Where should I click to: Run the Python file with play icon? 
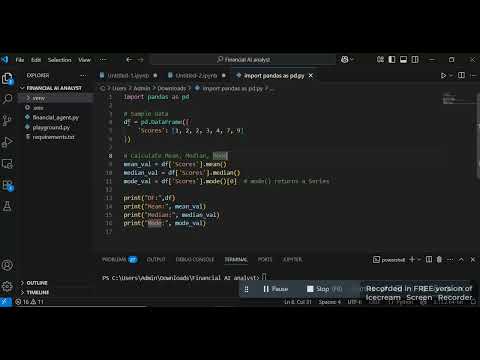click(443, 76)
